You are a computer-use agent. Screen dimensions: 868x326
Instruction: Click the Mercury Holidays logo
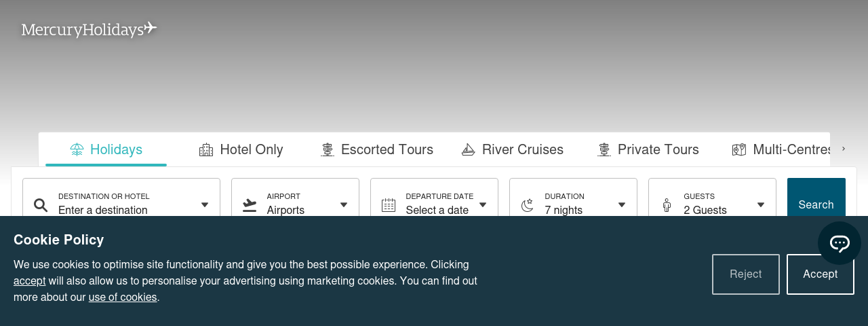[89, 29]
